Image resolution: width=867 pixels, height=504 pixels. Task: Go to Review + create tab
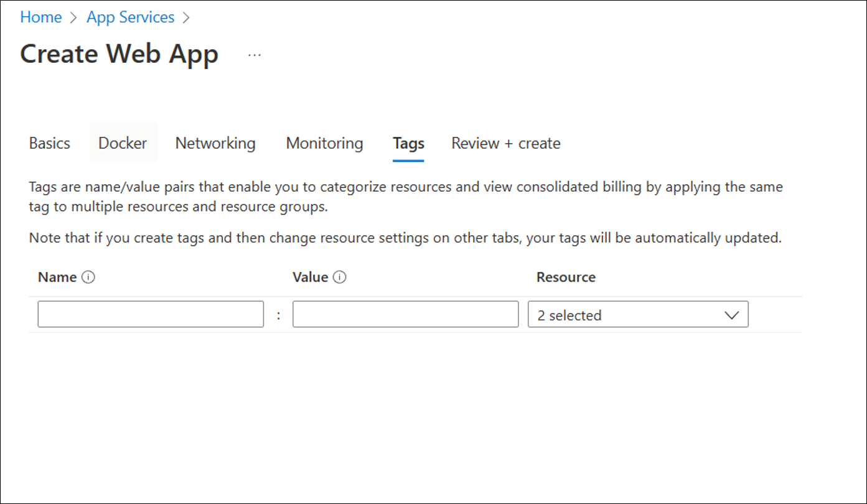point(506,143)
